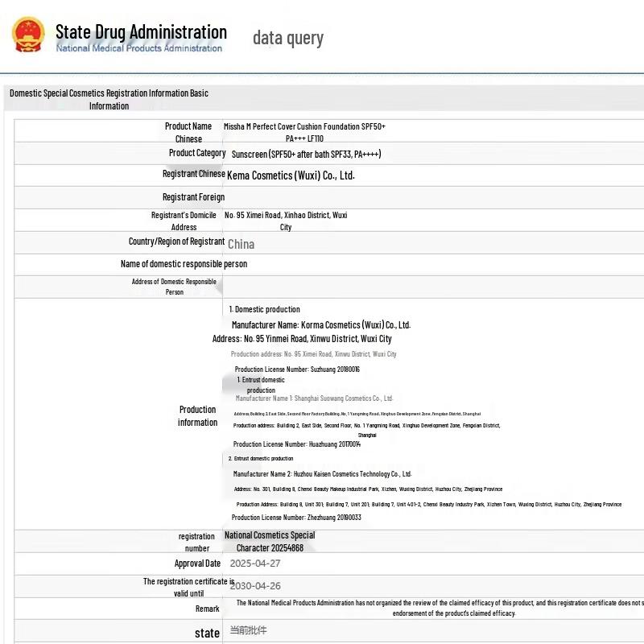644x644 pixels.
Task: Select the remark about claimed efficacy review
Action: pyautogui.click(x=440, y=608)
